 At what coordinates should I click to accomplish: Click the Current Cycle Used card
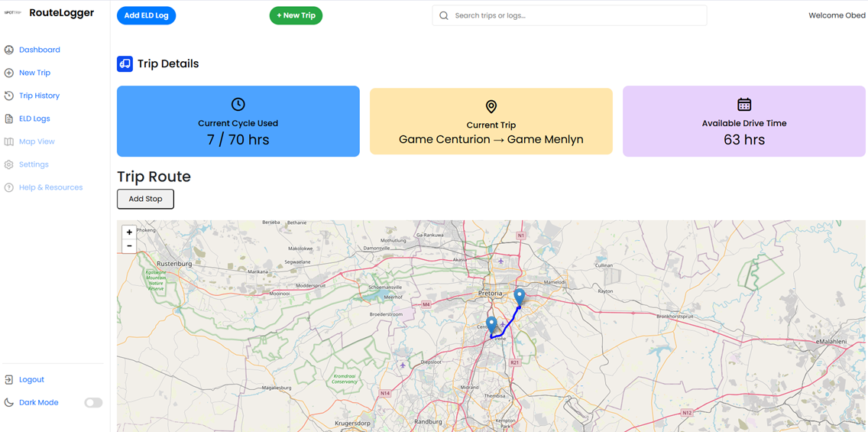[x=238, y=122]
